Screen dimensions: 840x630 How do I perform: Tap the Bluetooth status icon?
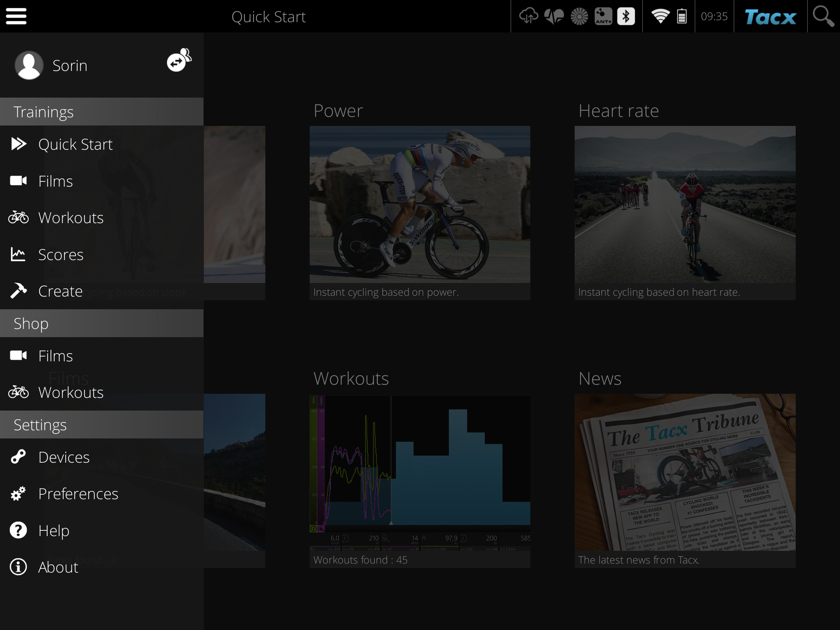[x=626, y=16]
